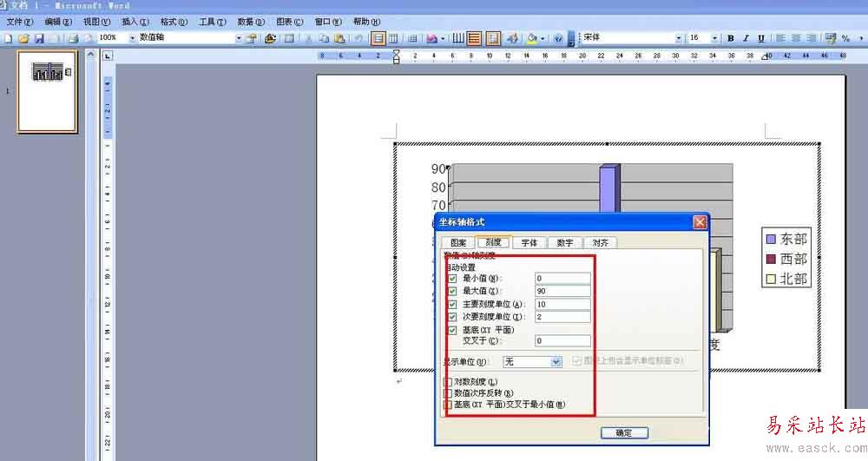Click the Copy icon
Viewport: 868px width, 461px height.
pos(324,38)
